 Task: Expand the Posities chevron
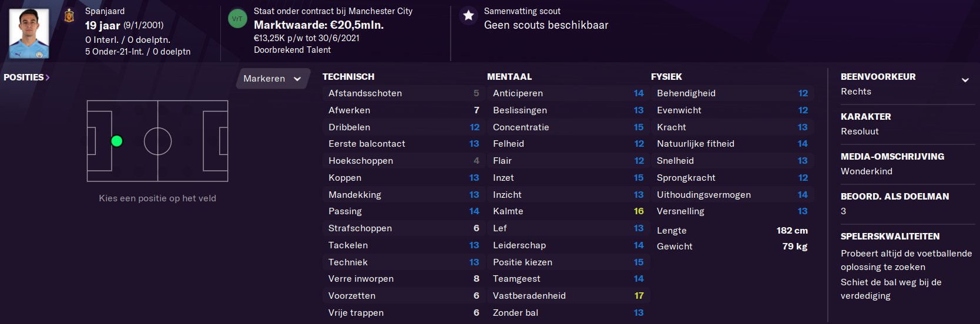click(48, 77)
